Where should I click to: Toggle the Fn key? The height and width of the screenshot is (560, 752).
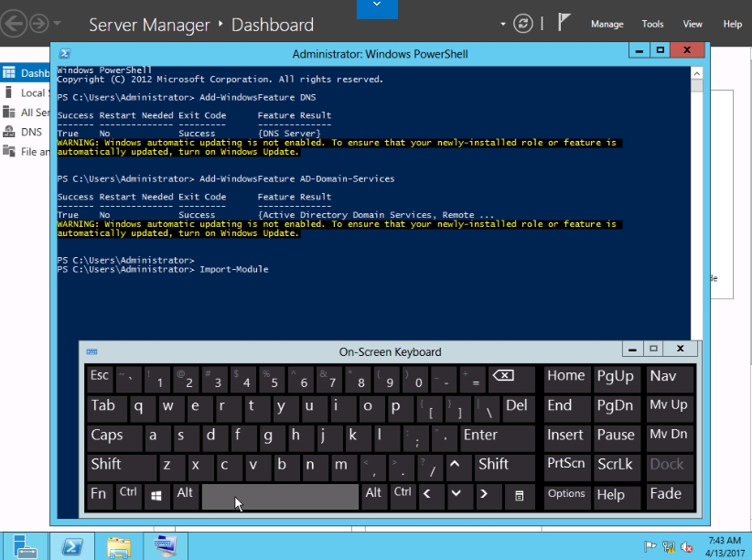tap(100, 495)
